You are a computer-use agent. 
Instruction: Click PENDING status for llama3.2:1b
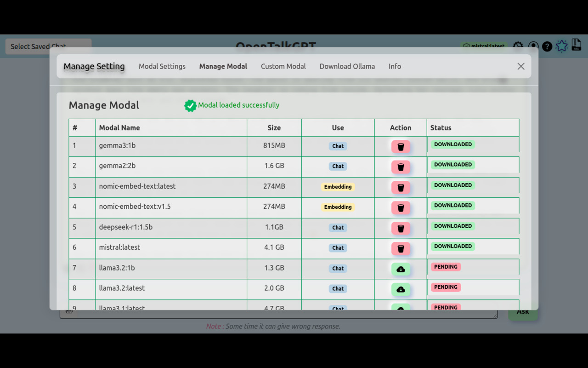[446, 267]
